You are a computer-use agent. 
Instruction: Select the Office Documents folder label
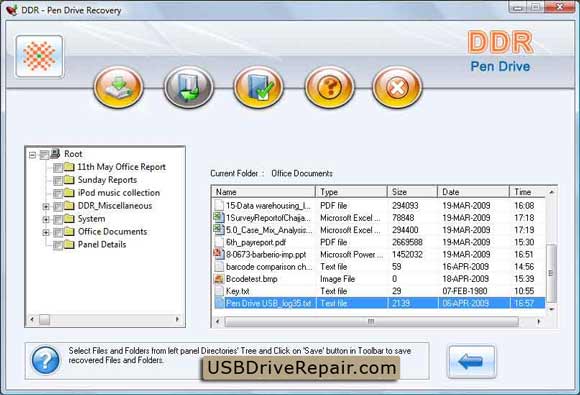pyautogui.click(x=112, y=232)
